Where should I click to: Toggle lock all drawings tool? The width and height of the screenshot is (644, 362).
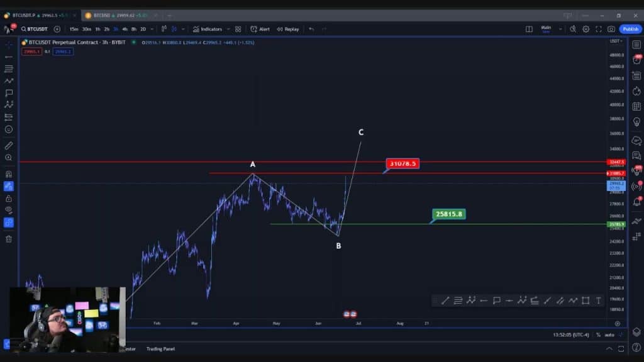point(9,199)
